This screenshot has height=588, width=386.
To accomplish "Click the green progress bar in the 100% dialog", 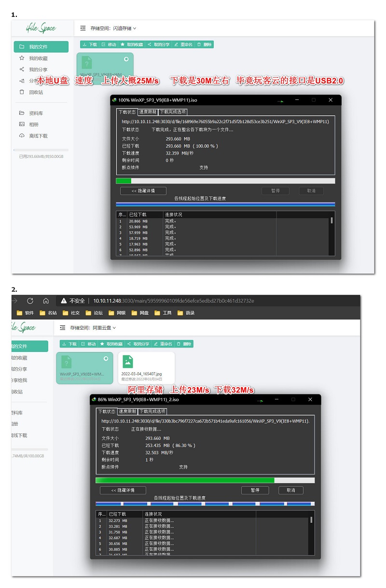I will (225, 181).
